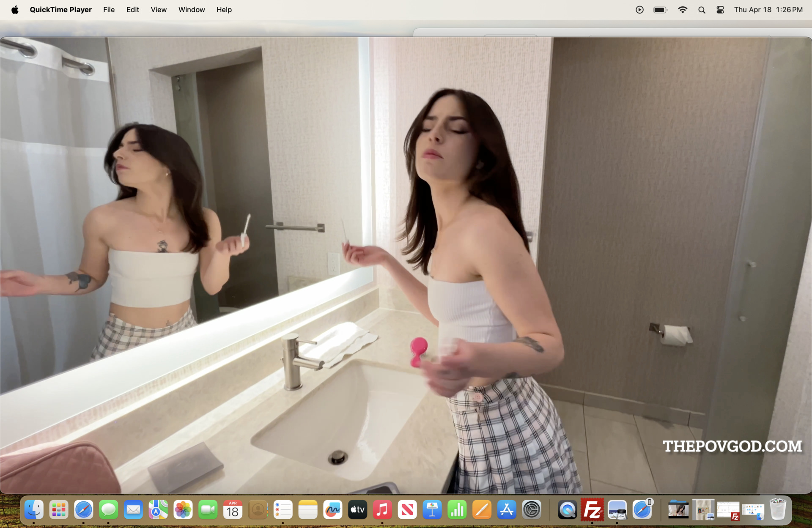
Task: Open the File menu
Action: tap(109, 10)
